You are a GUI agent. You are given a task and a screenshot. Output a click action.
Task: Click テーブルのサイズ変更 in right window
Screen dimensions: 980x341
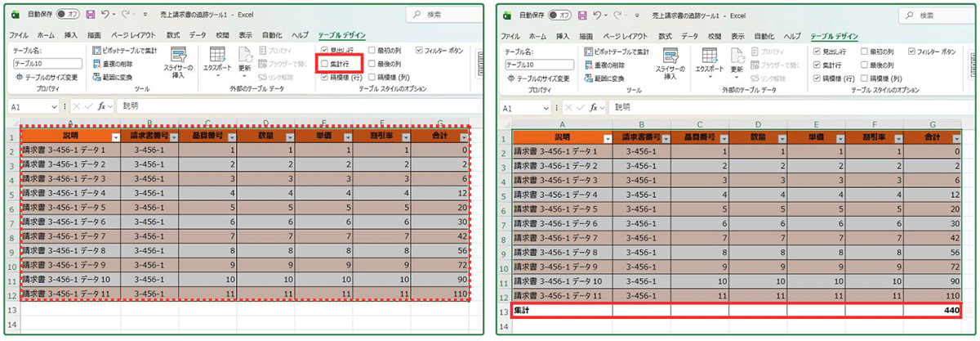pos(539,78)
